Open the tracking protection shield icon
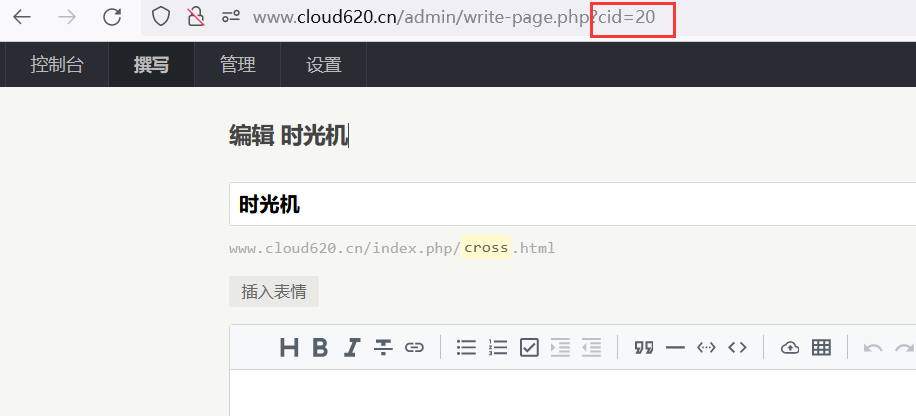Screen dimensions: 916x416 point(160,17)
